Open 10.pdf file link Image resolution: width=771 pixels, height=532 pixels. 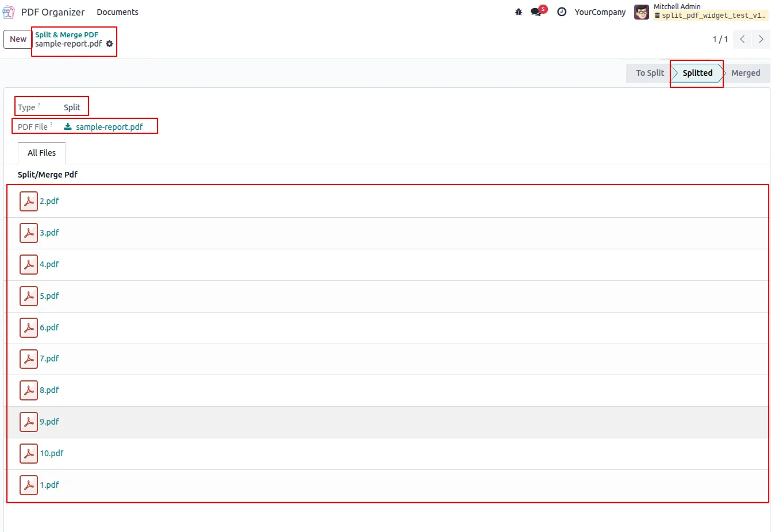(x=52, y=453)
